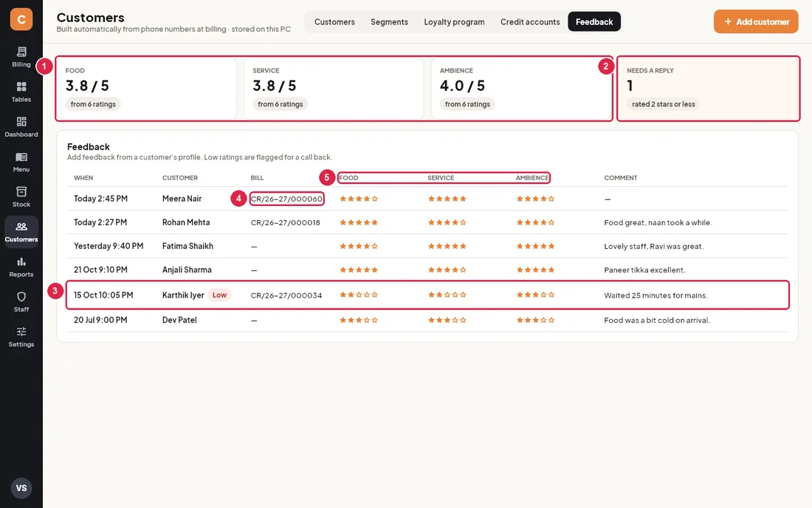Click comment 'Food was a bit cold on arrival.'

click(x=657, y=320)
